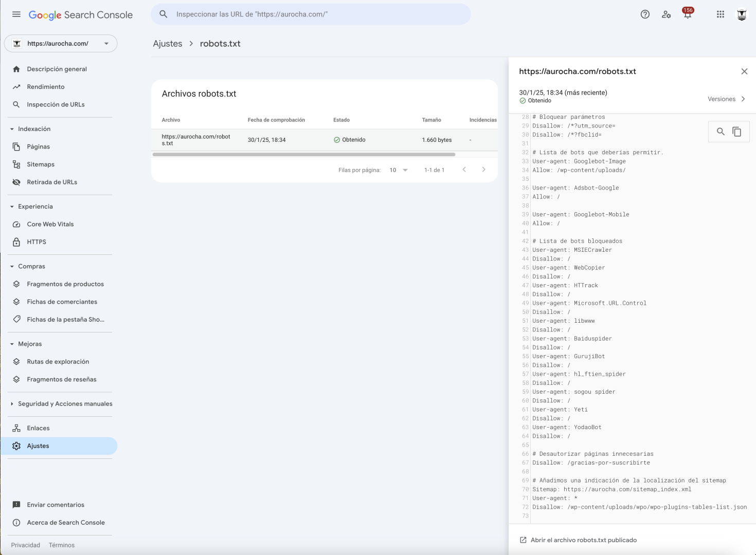
Task: Click the Retirada de URLs hidden-eye icon
Action: [16, 182]
